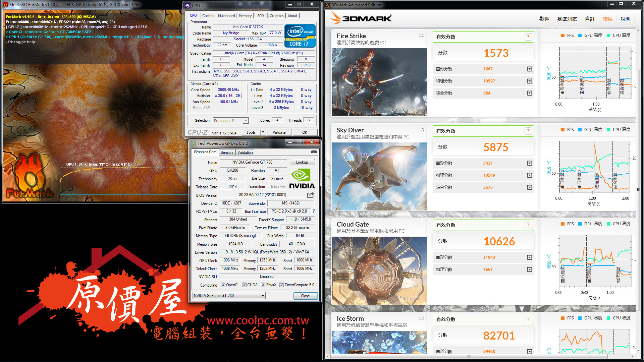The height and width of the screenshot is (362, 644).
Task: Open the 說明 menu in 3DMark
Action: (x=625, y=19)
